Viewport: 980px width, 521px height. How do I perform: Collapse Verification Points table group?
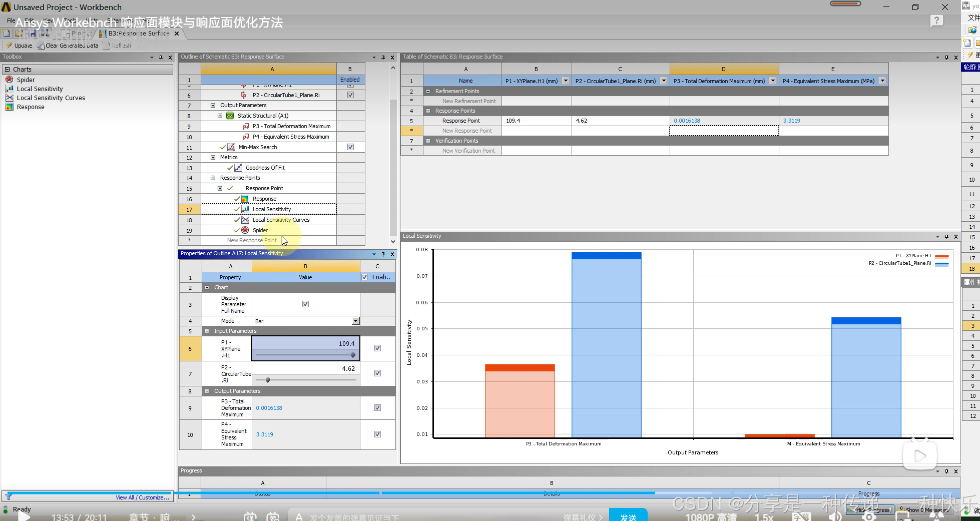coord(428,141)
